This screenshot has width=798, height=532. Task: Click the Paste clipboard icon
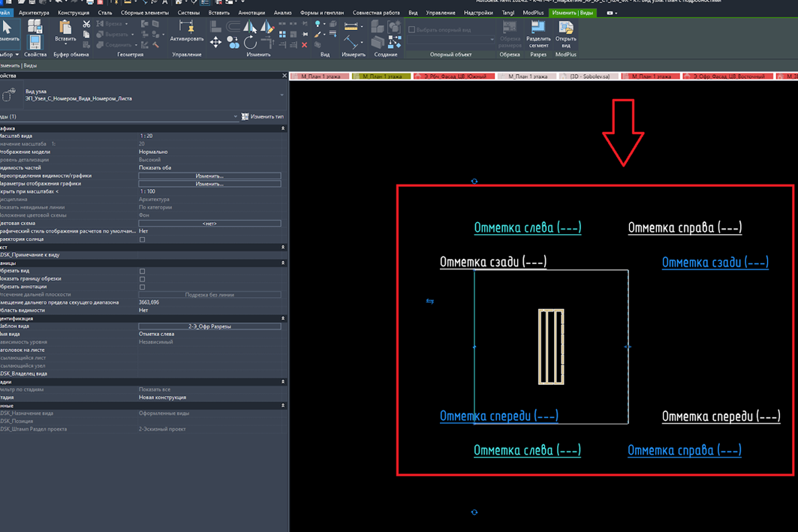65,27
